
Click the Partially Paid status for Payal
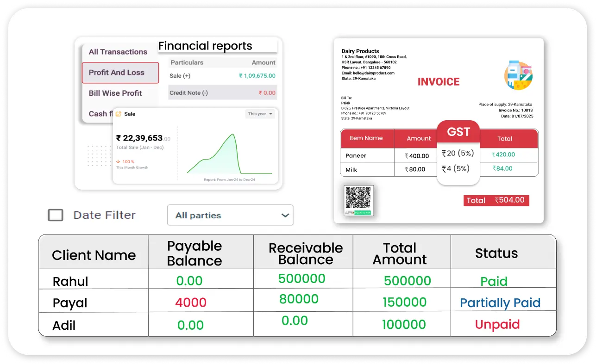500,302
